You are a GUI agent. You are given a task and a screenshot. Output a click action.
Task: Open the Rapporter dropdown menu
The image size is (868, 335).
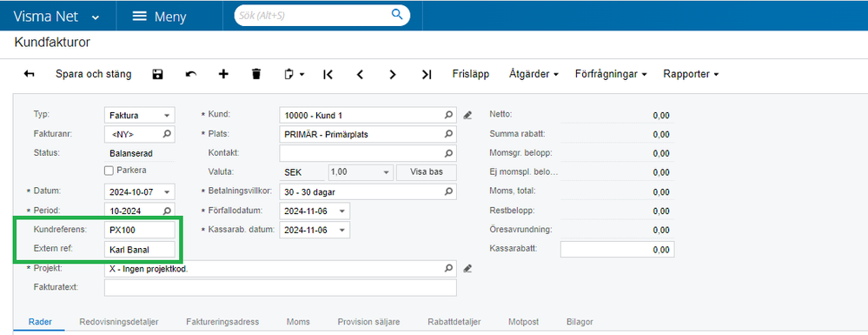point(691,74)
